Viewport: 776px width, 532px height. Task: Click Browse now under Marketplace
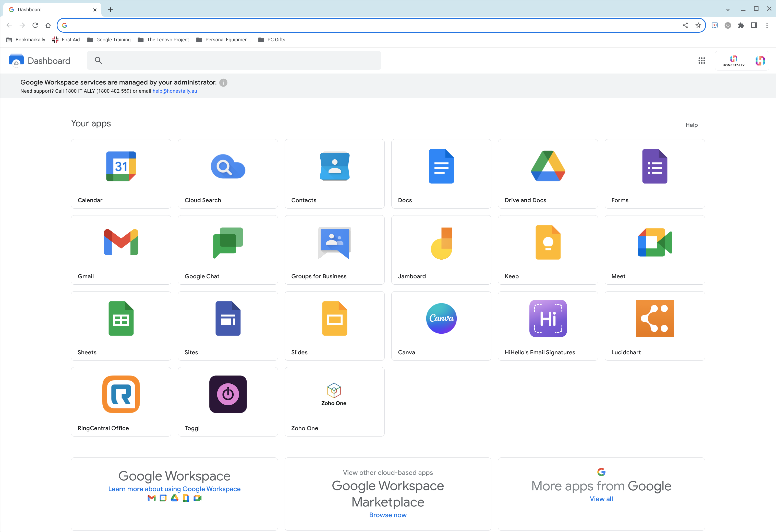click(388, 515)
